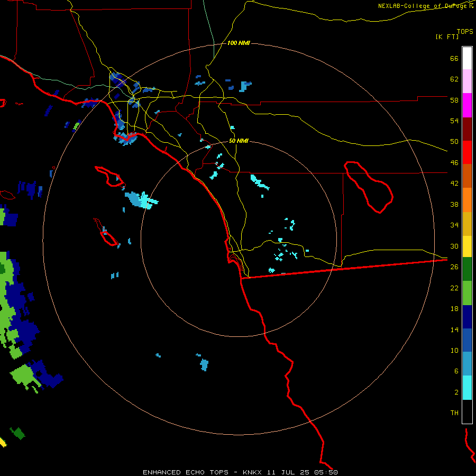476x476 pixels.
Task: Click the gold 34 kft legend swatch
Action: pos(467,224)
